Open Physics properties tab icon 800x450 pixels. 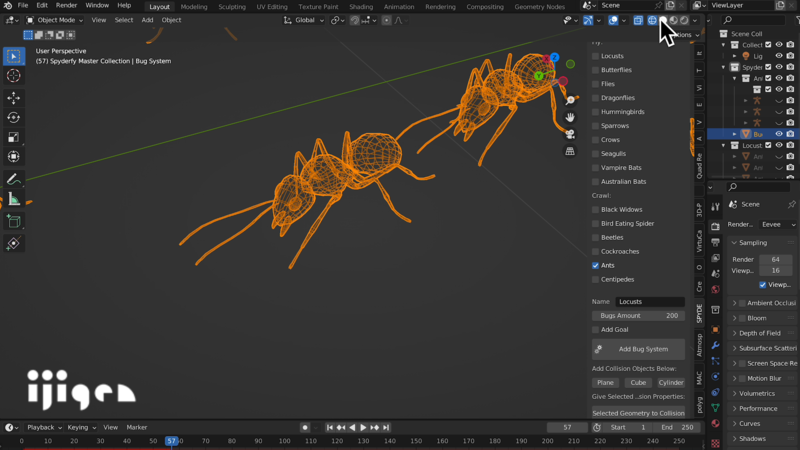coord(715,377)
